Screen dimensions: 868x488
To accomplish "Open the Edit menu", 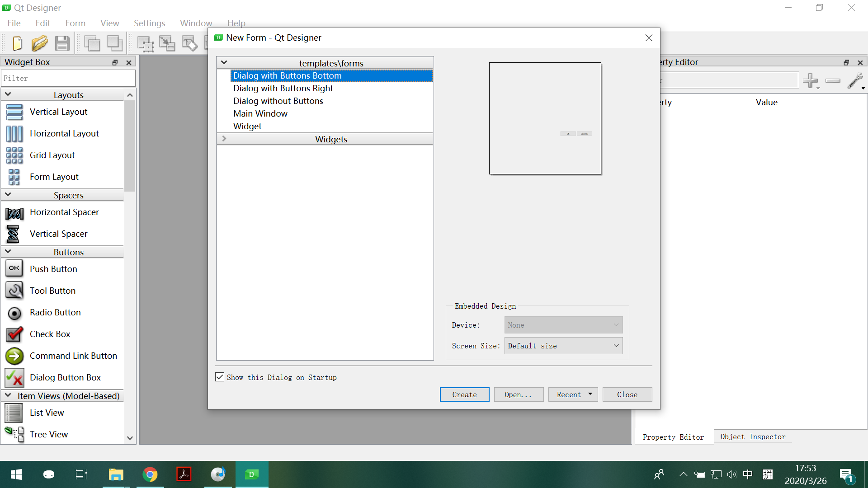I will 43,23.
